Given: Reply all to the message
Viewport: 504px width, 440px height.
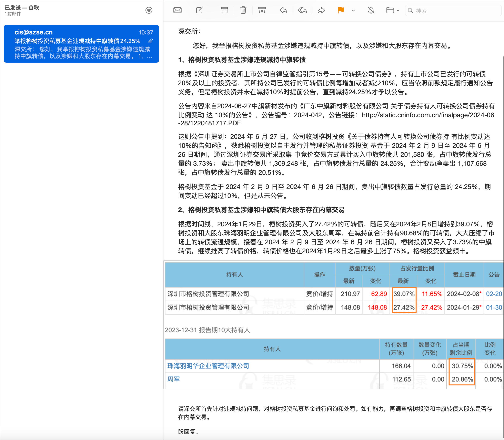Looking at the screenshot, I should [302, 10].
